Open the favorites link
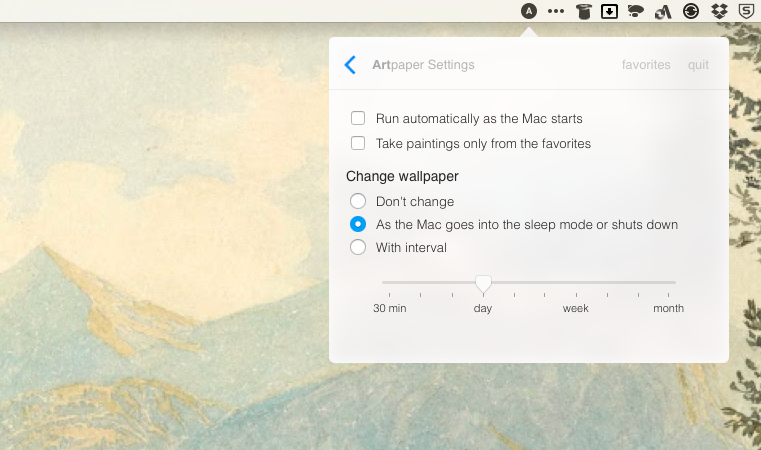The width and height of the screenshot is (761, 450). tap(646, 65)
